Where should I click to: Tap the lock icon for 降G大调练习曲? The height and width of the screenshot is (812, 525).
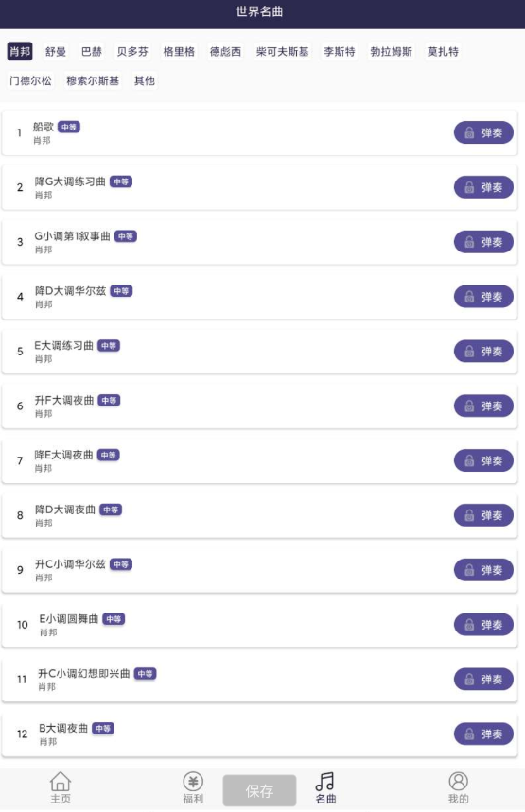[x=469, y=187]
